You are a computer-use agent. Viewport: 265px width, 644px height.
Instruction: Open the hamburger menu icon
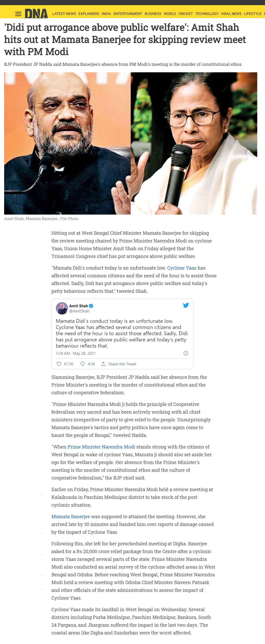click(18, 14)
